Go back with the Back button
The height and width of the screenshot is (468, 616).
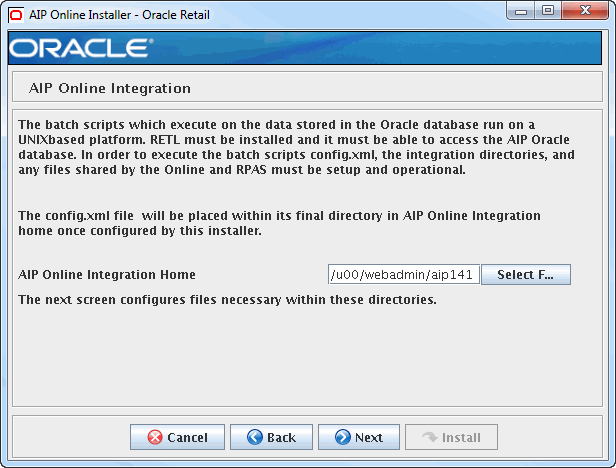[x=271, y=437]
